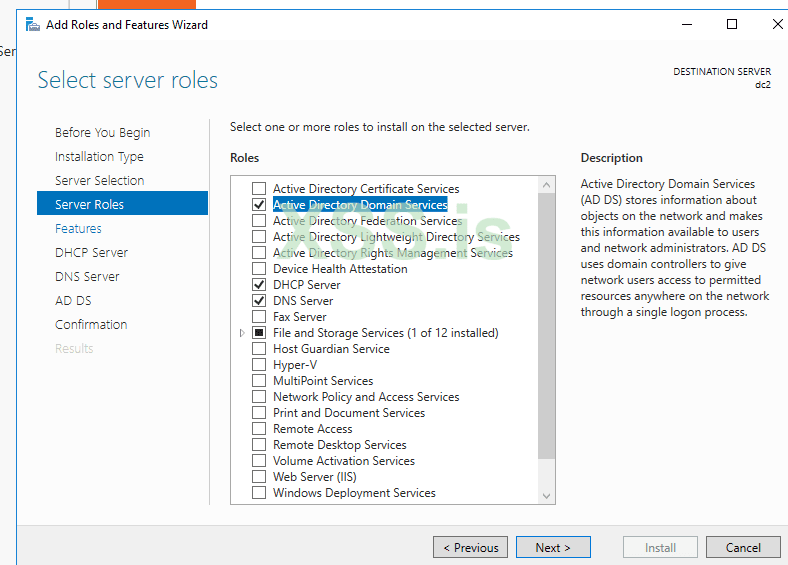
Task: Expand the File and Storage Services node
Action: pos(242,333)
